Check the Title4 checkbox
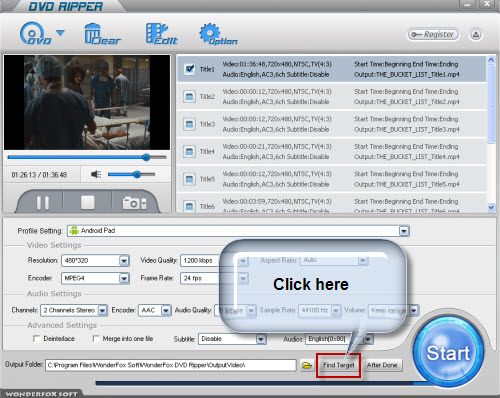The height and width of the screenshot is (398, 500). click(x=189, y=151)
